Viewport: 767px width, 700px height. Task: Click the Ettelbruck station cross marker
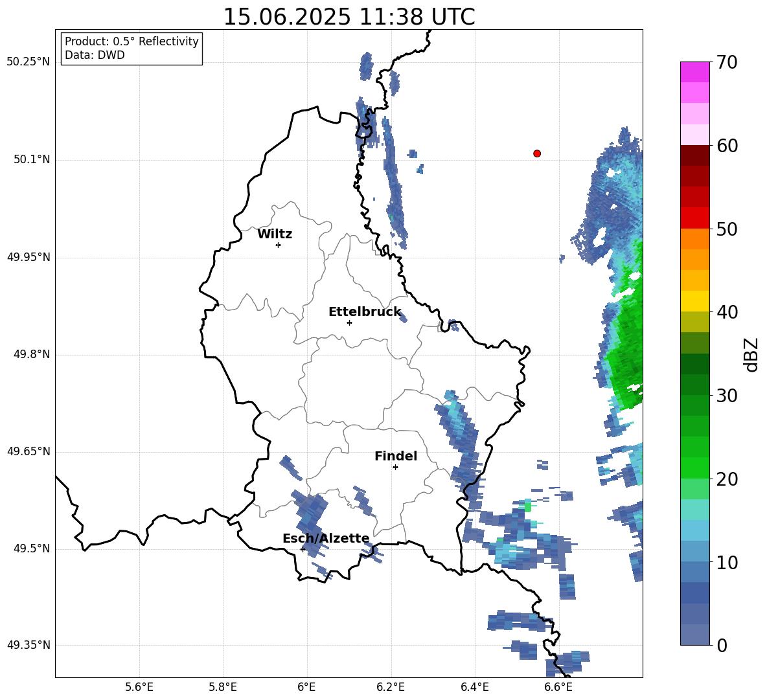[x=349, y=322]
